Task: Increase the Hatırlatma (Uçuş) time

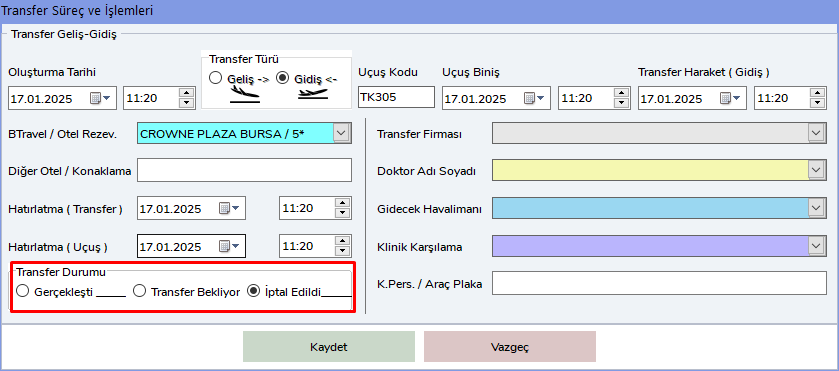Action: point(342,241)
